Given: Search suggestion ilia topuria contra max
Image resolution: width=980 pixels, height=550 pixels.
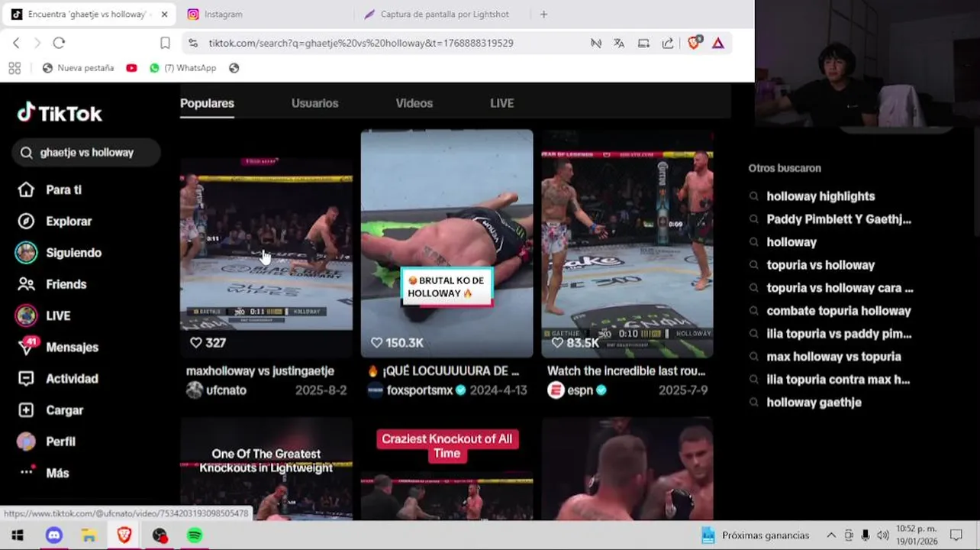Looking at the screenshot, I should click(838, 380).
